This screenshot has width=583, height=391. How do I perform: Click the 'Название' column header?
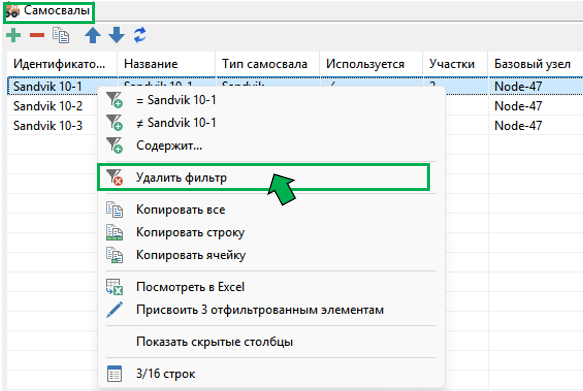coord(167,64)
